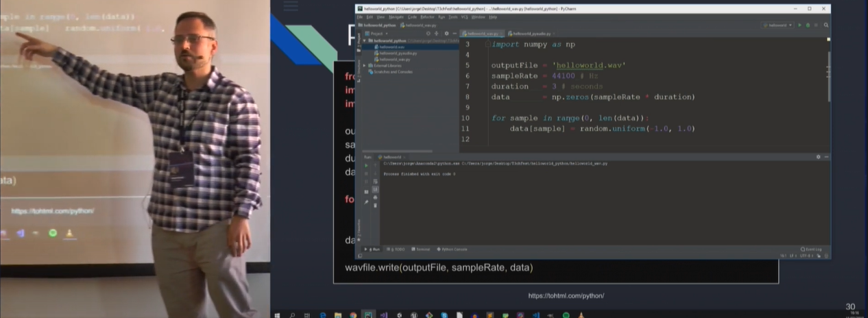Click the green Run button in top toolbar
This screenshot has width=868, height=318.
pyautogui.click(x=799, y=25)
